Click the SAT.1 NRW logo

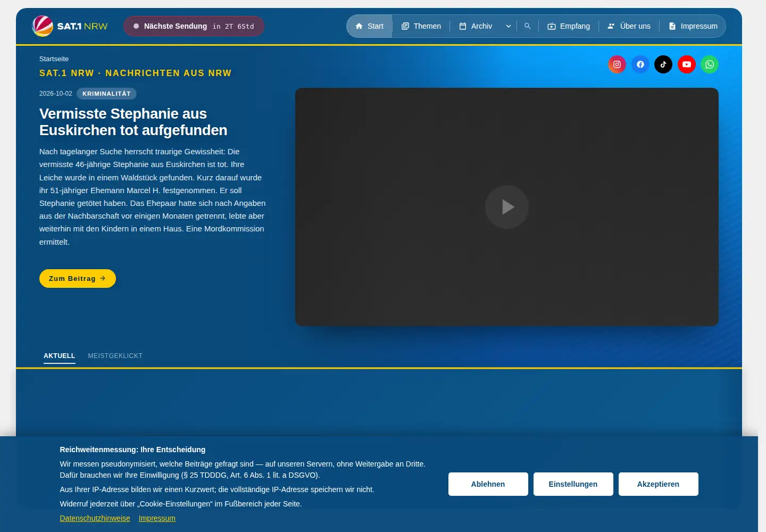70,26
